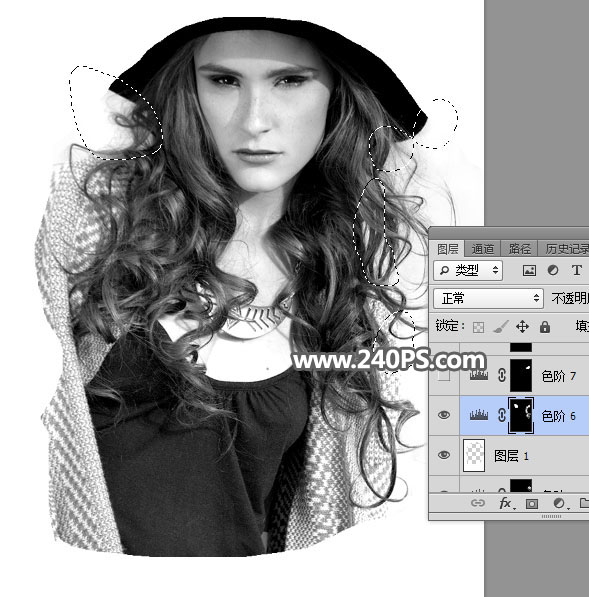Click mask link chain icon on 色阶 7
This screenshot has height=597, width=589.
(502, 376)
